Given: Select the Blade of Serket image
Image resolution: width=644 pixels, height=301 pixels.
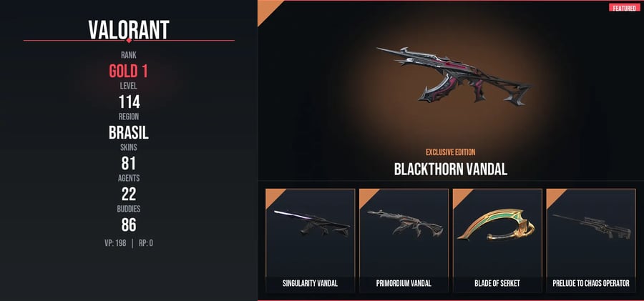Looking at the screenshot, I should 496,224.
